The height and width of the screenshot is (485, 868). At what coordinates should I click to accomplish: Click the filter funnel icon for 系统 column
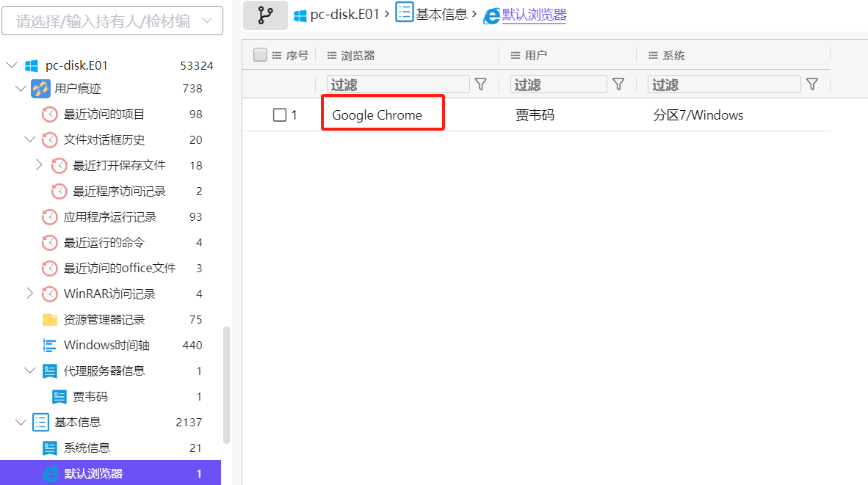click(812, 84)
